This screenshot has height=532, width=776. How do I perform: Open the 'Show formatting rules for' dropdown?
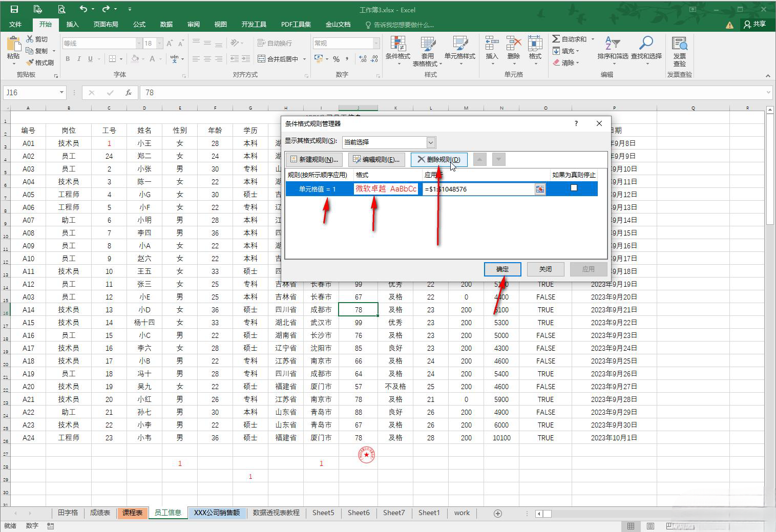[431, 142]
